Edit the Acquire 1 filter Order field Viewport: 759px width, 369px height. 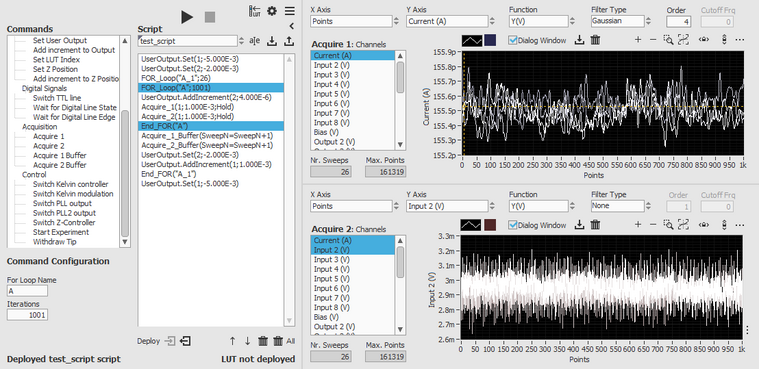tap(679, 21)
